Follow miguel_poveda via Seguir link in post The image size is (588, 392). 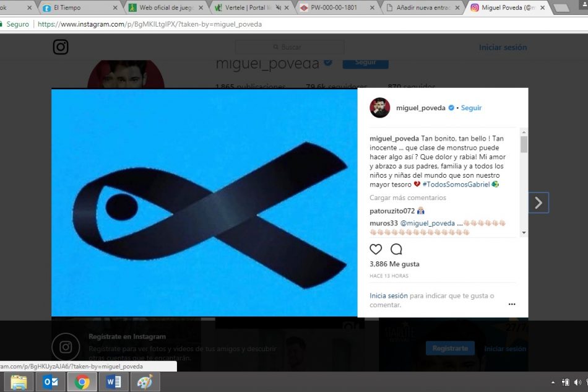coord(471,108)
